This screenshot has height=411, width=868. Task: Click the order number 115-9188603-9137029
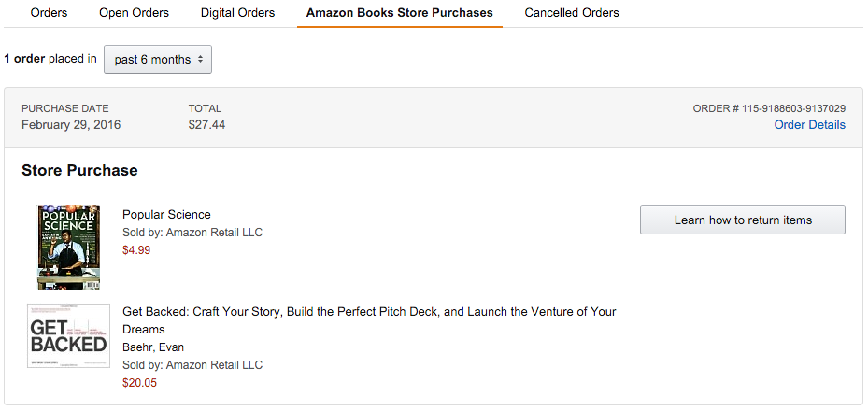coord(793,108)
